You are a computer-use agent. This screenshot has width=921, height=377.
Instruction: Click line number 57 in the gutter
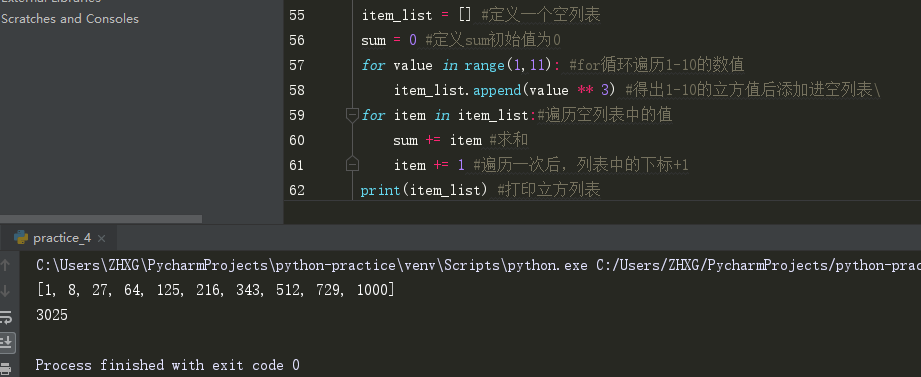tap(297, 65)
